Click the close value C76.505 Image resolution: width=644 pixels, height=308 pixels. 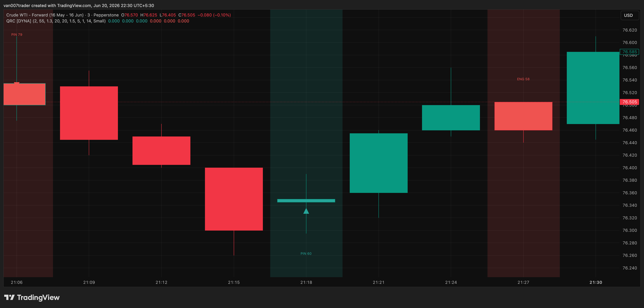[x=187, y=15]
